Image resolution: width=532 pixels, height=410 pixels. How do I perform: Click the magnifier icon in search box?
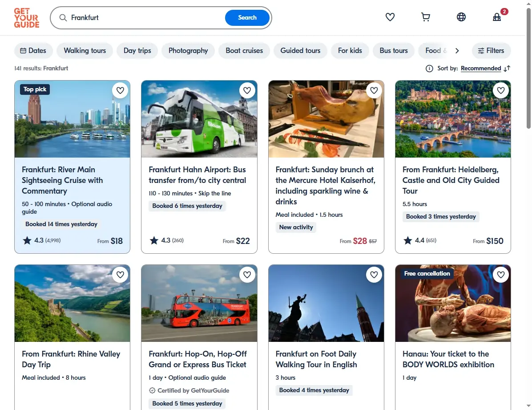[63, 18]
